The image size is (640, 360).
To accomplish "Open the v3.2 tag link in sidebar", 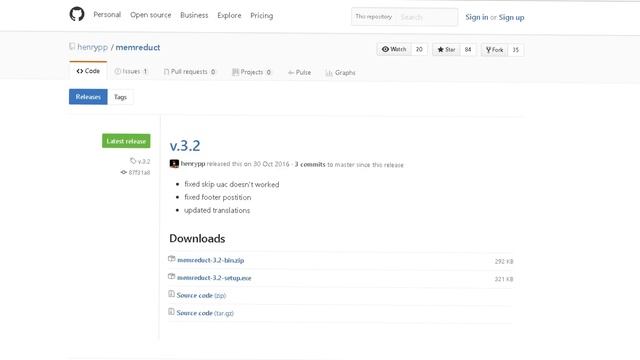I will (x=144, y=162).
